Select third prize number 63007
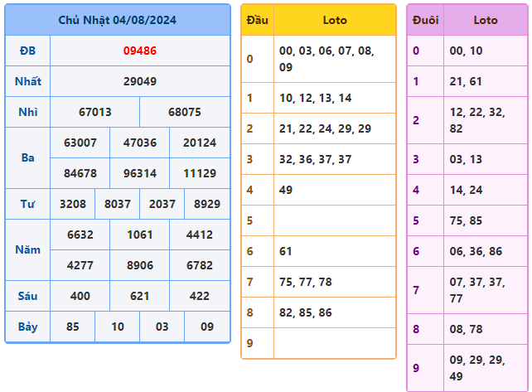This screenshot has width=532, height=392. [80, 143]
